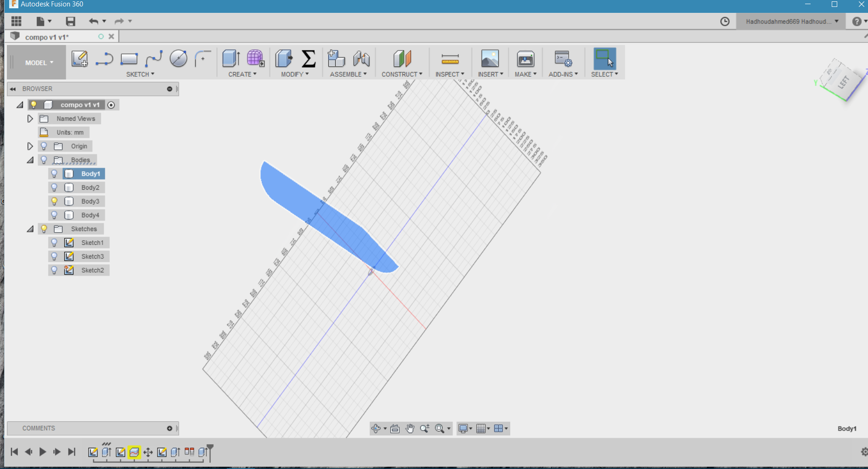Activate the Select tool icon
Image resolution: width=868 pixels, height=469 pixels.
click(604, 59)
